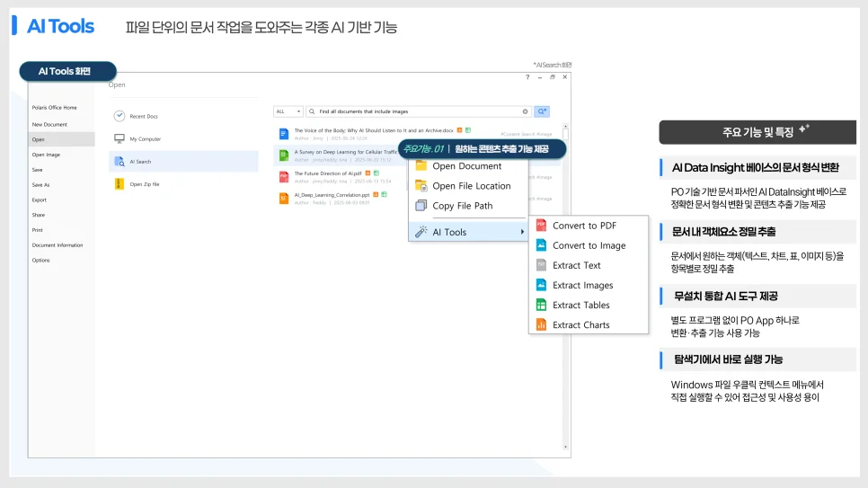Click Export in sidebar

[x=39, y=200]
